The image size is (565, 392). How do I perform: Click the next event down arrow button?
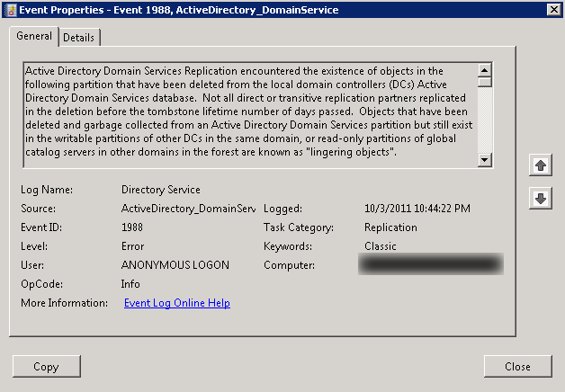pos(540,199)
